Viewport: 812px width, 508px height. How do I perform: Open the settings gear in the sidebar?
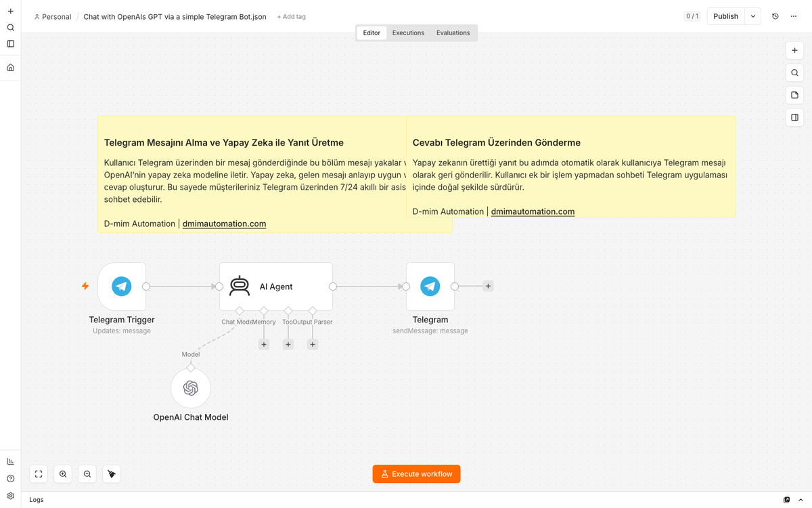tap(10, 496)
